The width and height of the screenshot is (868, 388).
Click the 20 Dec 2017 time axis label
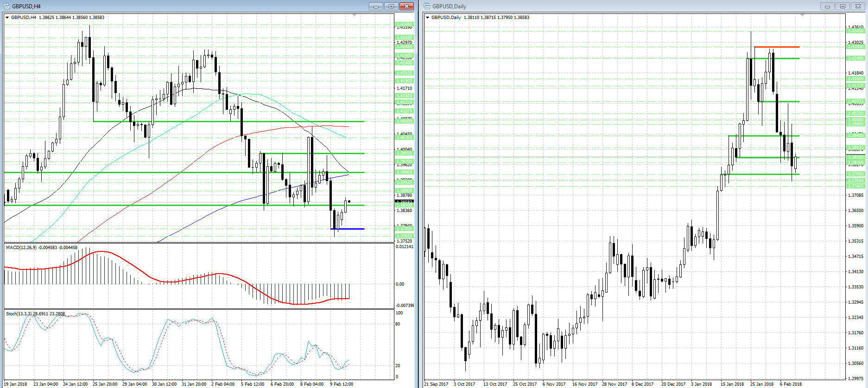673,384
